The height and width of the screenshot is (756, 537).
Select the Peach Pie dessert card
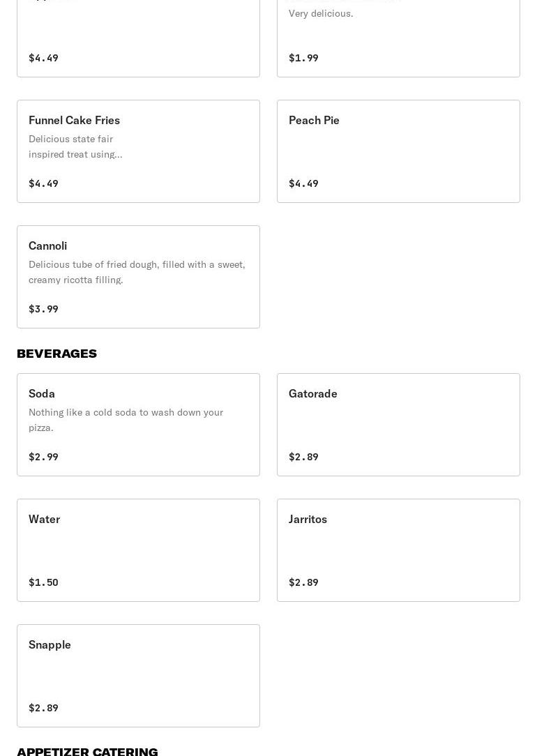click(398, 151)
